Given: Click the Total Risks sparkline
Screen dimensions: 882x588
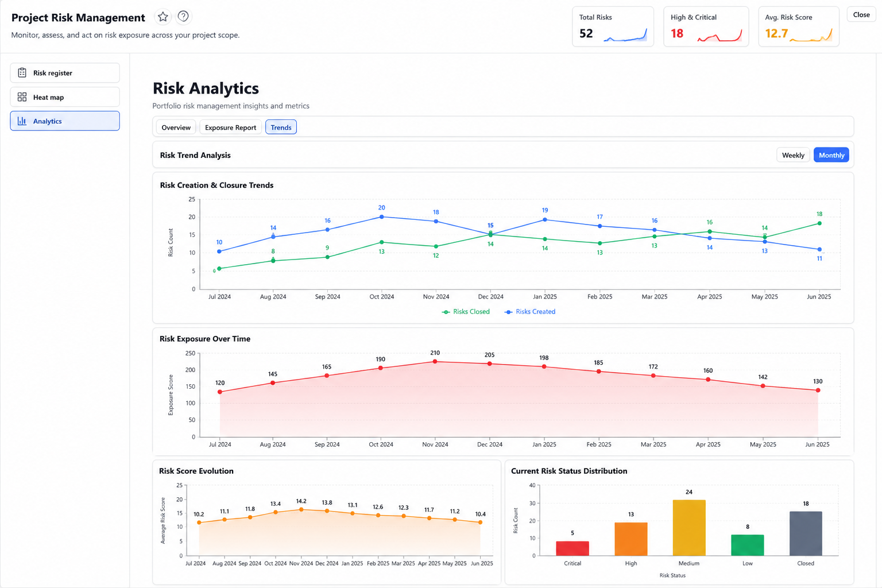Looking at the screenshot, I should click(625, 35).
